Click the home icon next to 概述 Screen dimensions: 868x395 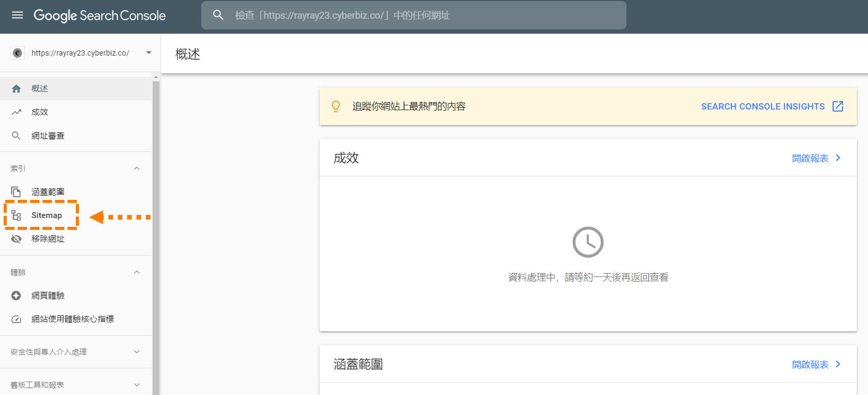pos(16,89)
